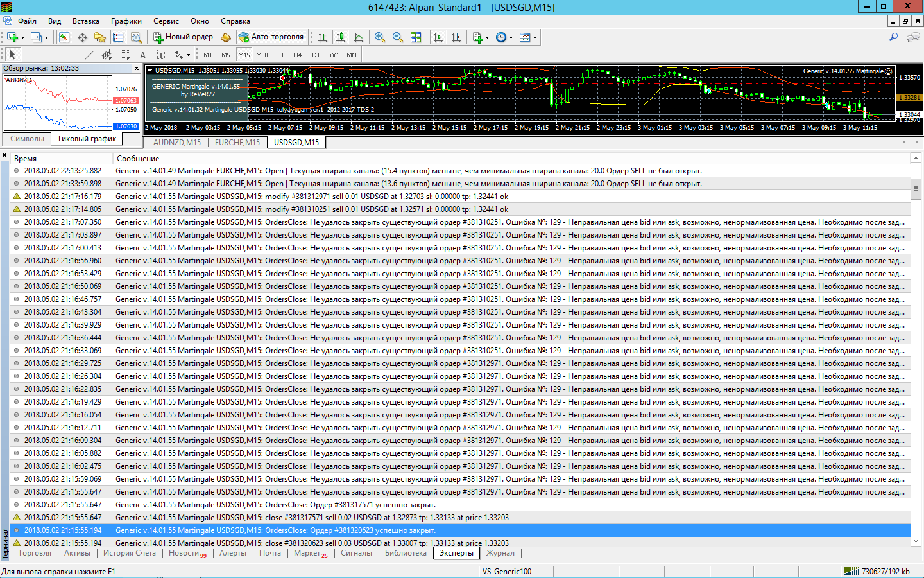Viewport: 924px width, 578px height.
Task: Open the Profiles toolbar icon
Action: tap(37, 37)
